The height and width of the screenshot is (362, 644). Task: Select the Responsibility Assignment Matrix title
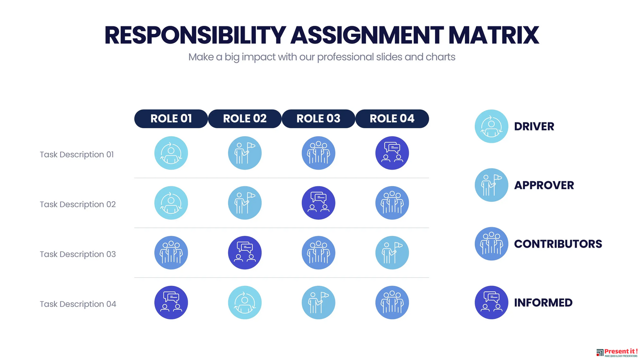322,35
